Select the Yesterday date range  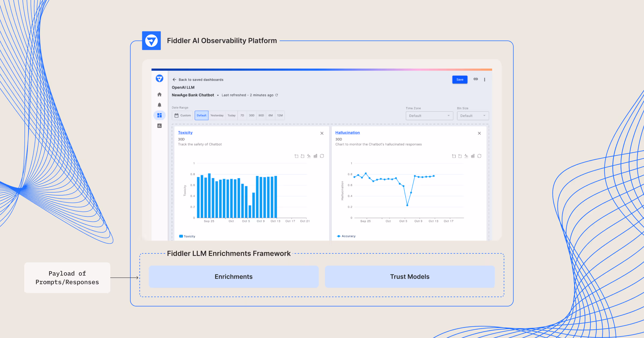pos(217,115)
